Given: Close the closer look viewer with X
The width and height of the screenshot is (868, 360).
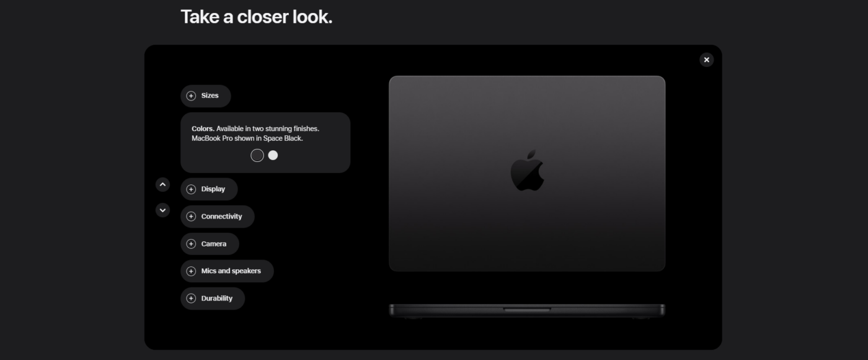Looking at the screenshot, I should [706, 60].
